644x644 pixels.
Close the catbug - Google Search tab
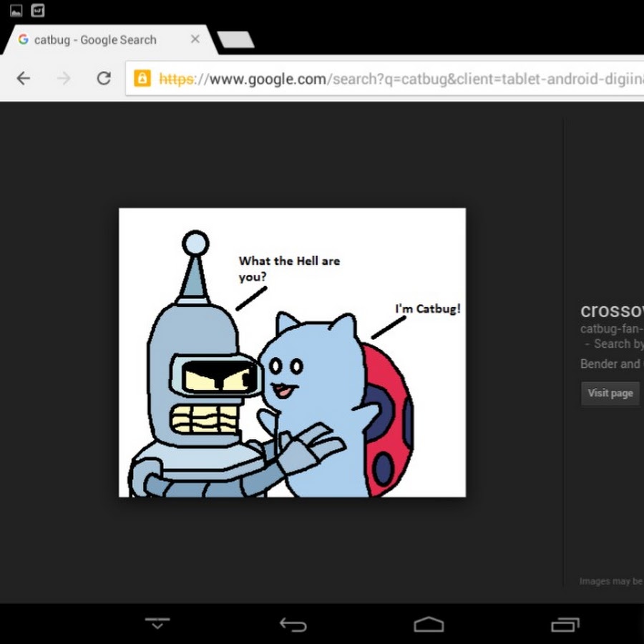(195, 39)
